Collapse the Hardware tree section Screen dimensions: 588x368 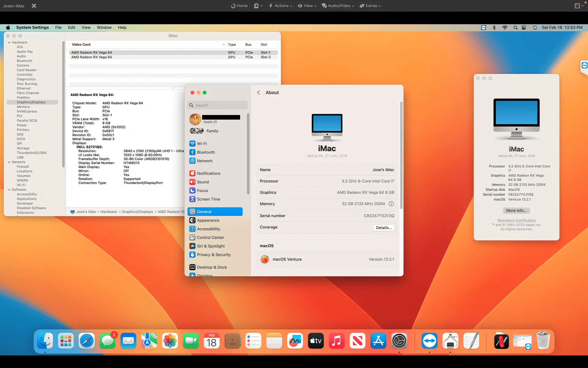coord(9,42)
